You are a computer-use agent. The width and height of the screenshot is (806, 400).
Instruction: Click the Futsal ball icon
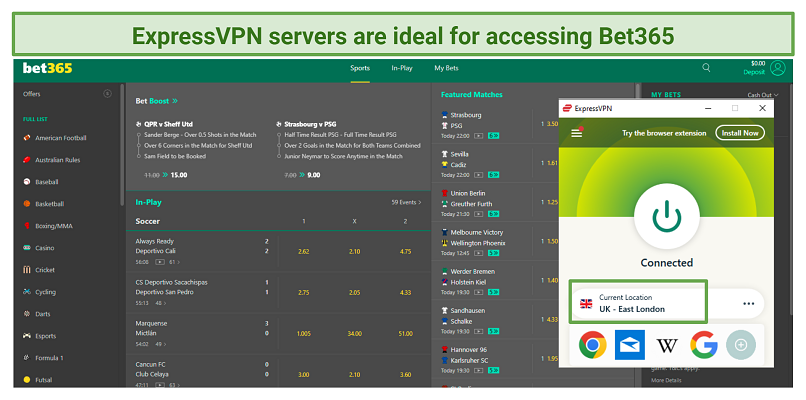click(27, 380)
